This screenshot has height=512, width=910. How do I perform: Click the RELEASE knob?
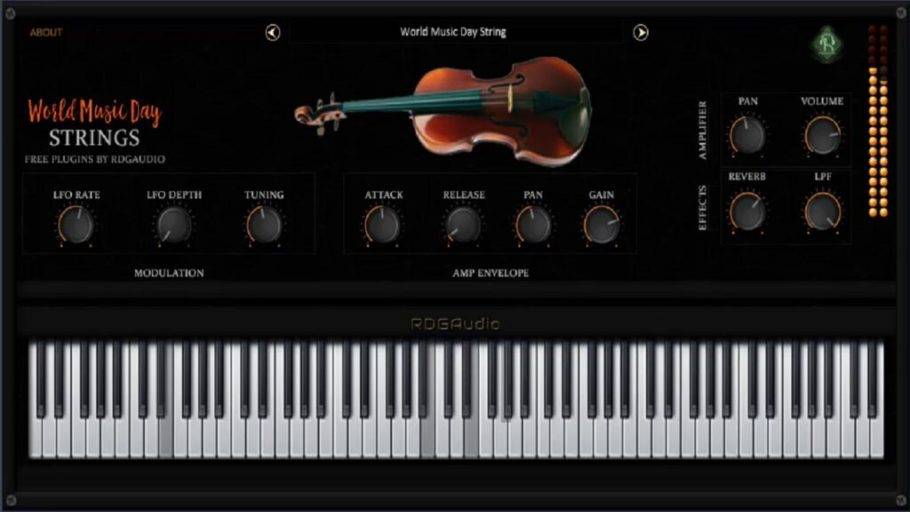point(463,225)
